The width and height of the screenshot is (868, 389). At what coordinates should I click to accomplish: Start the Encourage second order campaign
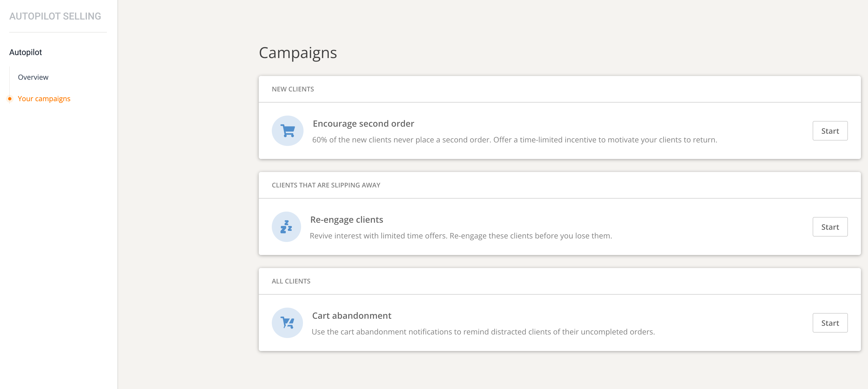tap(830, 131)
